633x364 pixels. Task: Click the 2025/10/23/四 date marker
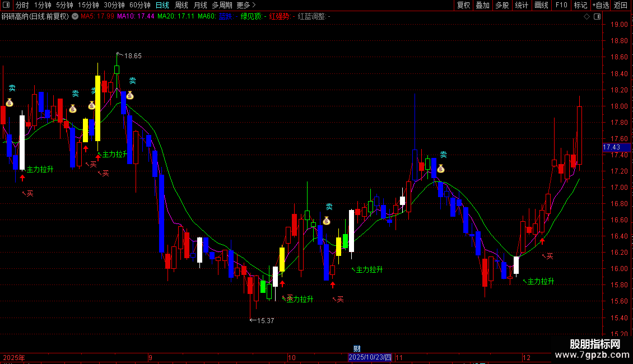point(370,357)
